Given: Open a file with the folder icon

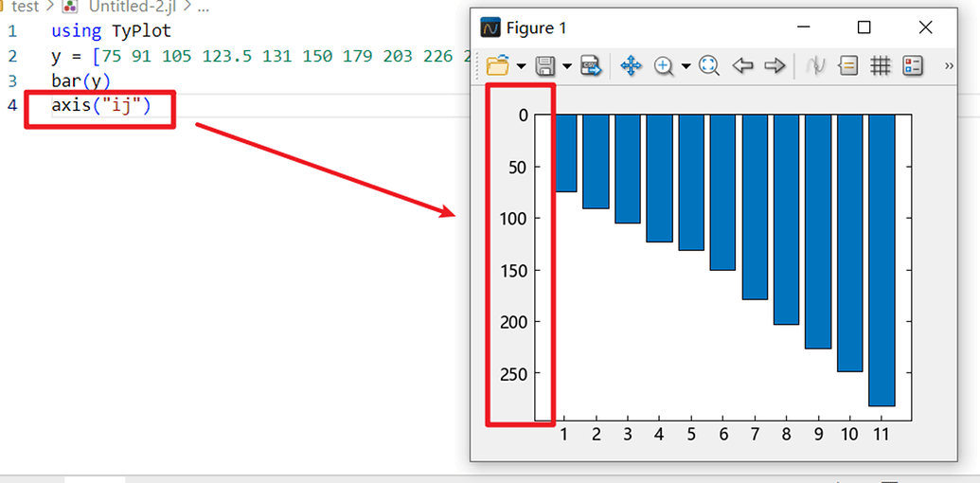Looking at the screenshot, I should (497, 65).
